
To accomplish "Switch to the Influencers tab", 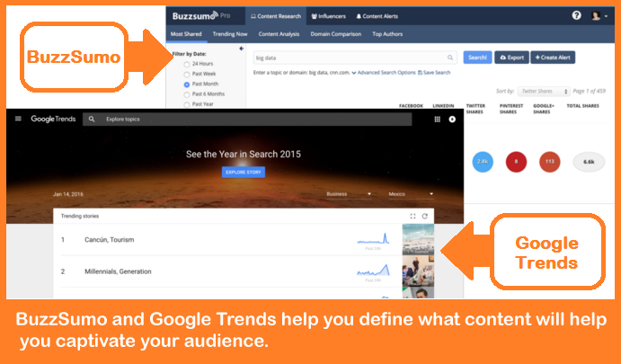I will click(328, 16).
